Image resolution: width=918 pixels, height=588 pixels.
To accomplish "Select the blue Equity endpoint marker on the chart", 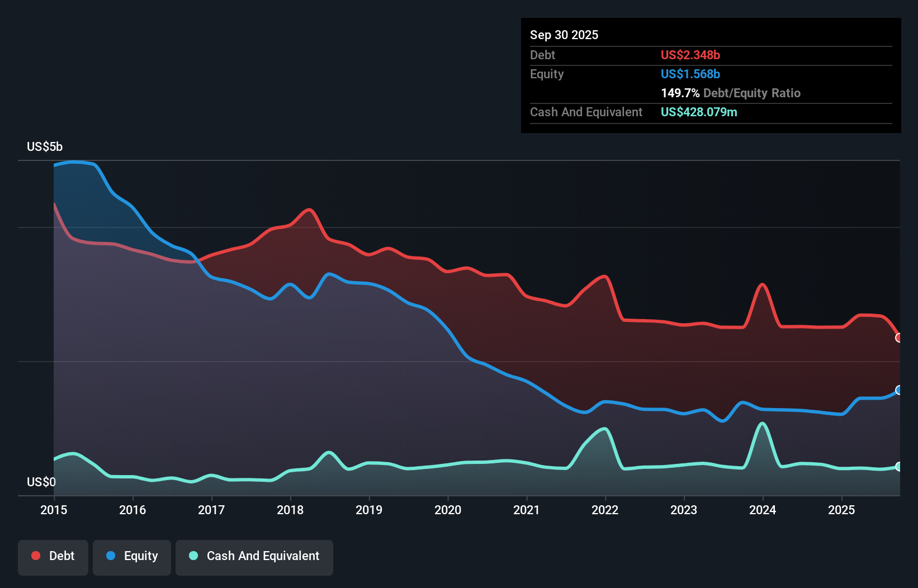I will pos(899,391).
